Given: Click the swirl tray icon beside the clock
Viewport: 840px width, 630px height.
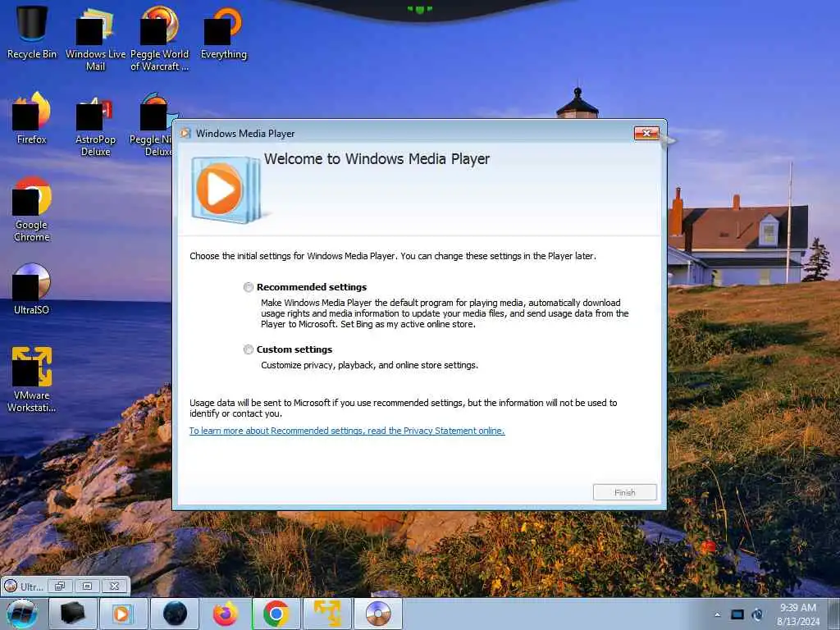Looking at the screenshot, I should pyautogui.click(x=757, y=614).
